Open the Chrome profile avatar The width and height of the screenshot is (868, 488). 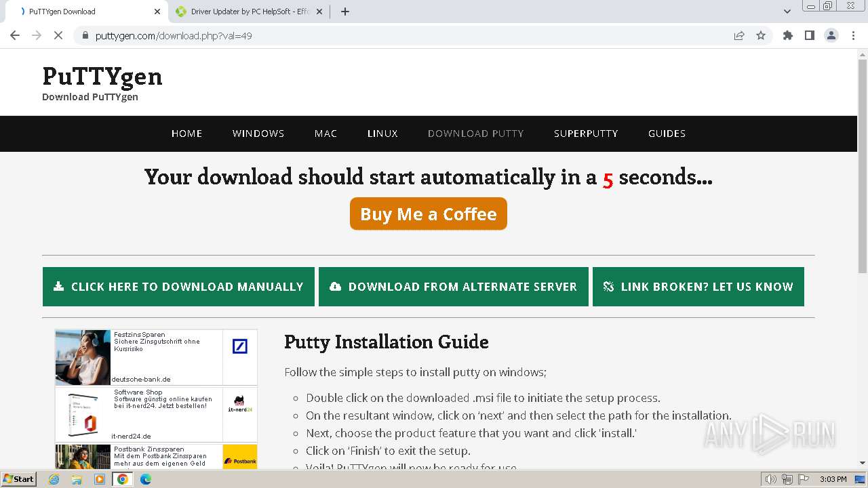[831, 35]
